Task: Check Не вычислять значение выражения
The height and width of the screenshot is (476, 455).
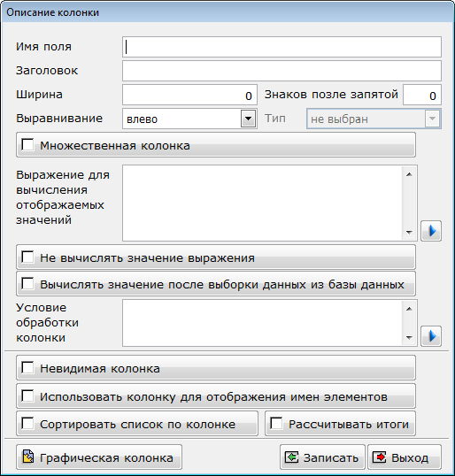Action: pyautogui.click(x=27, y=257)
